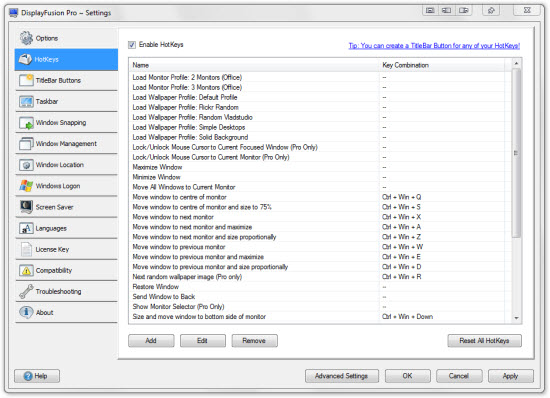The image size is (550, 398).
Task: Click the hotkey list scrollbar thumb
Action: pyautogui.click(x=516, y=153)
